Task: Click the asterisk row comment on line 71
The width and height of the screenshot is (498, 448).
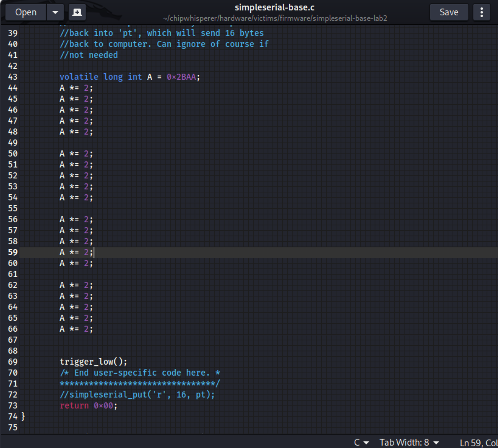Action: click(140, 383)
